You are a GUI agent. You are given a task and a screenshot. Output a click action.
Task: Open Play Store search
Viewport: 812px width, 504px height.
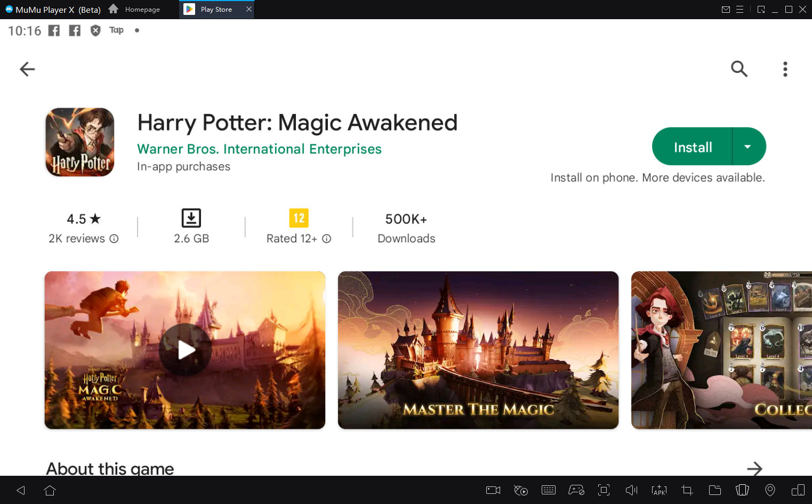739,69
